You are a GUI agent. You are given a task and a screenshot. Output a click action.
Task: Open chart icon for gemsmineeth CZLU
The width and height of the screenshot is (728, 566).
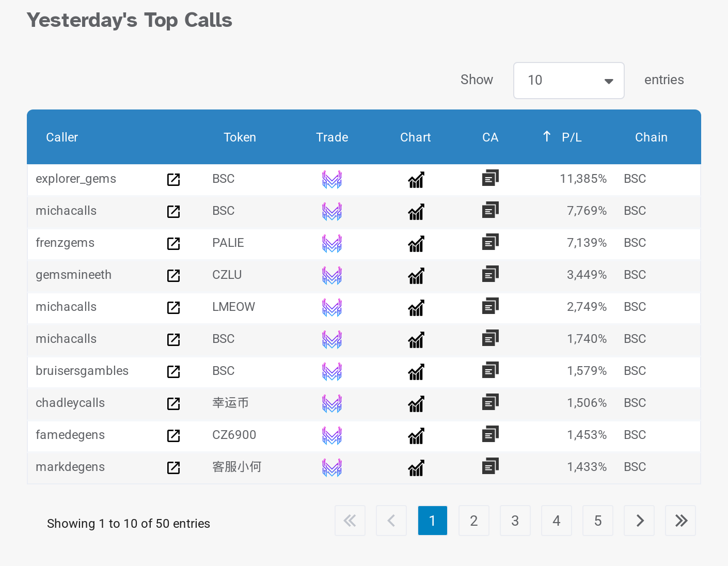click(416, 276)
